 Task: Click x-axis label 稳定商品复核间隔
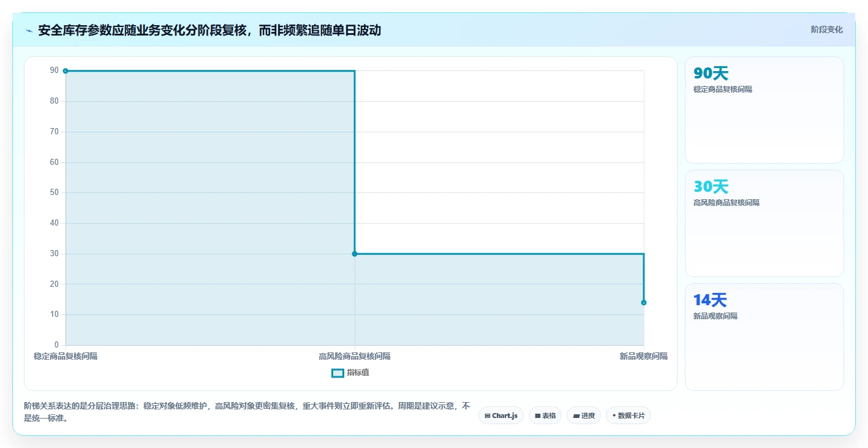(66, 356)
